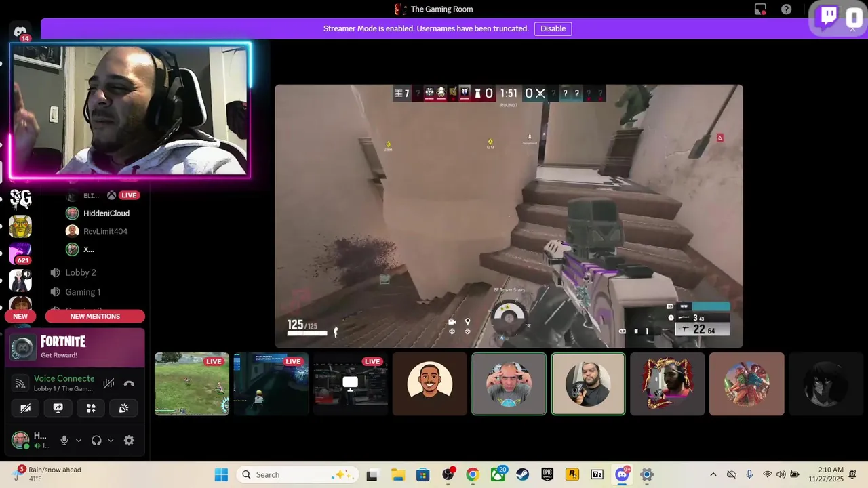Select red-framed avatar participant tile
Viewport: 868px width, 488px height.
pyautogui.click(x=668, y=384)
